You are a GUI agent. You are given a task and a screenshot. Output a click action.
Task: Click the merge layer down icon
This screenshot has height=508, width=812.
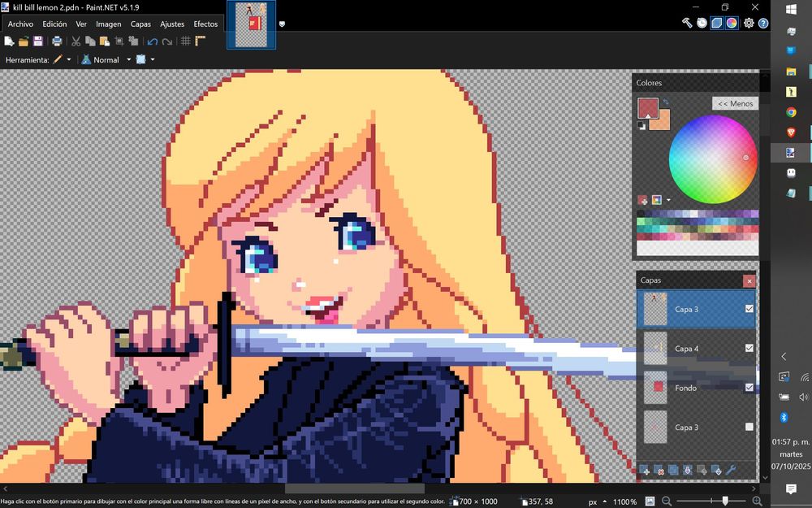688,470
